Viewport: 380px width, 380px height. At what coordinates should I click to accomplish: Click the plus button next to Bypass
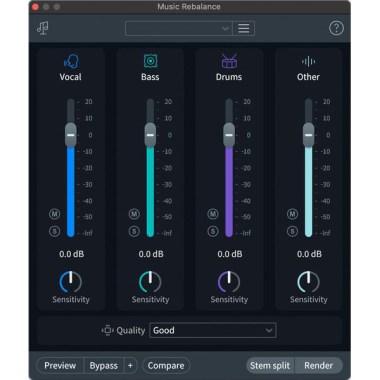(130, 366)
